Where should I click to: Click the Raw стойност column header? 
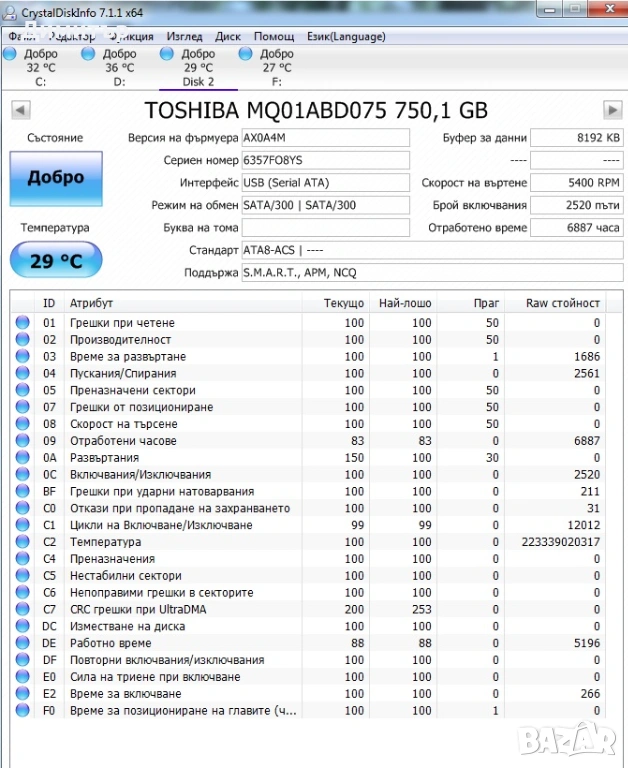tap(564, 303)
